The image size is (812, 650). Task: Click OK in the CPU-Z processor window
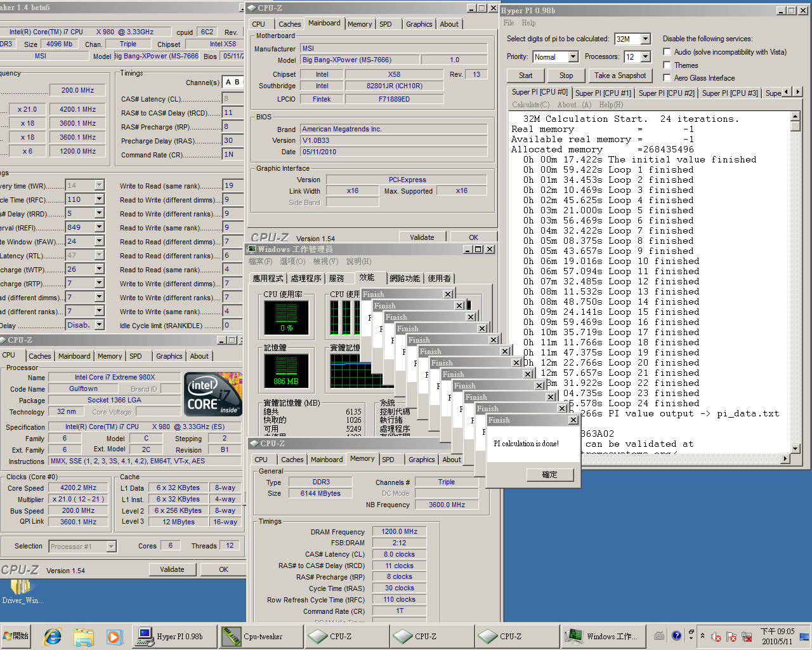coord(224,569)
